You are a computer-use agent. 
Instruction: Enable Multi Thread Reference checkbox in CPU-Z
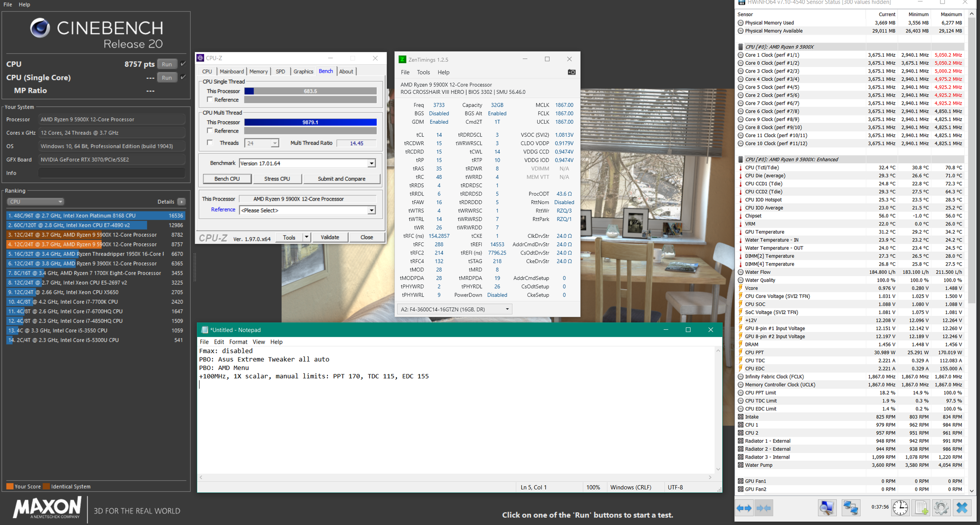(210, 131)
